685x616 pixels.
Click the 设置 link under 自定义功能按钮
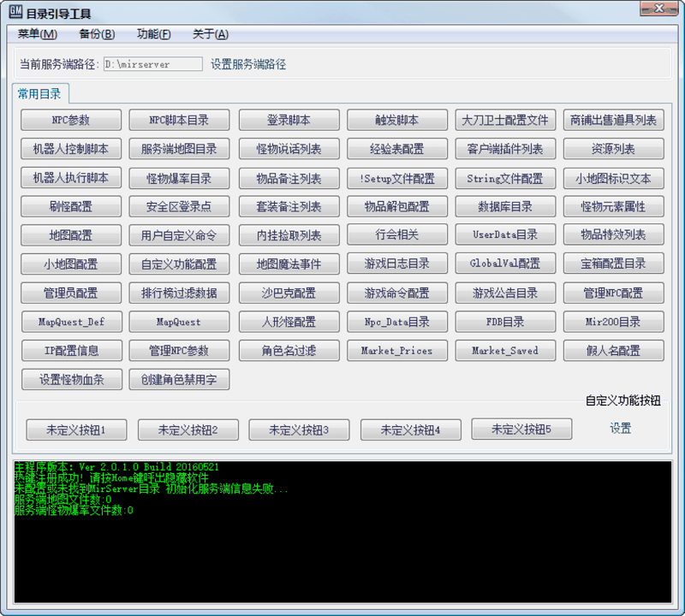[x=620, y=428]
